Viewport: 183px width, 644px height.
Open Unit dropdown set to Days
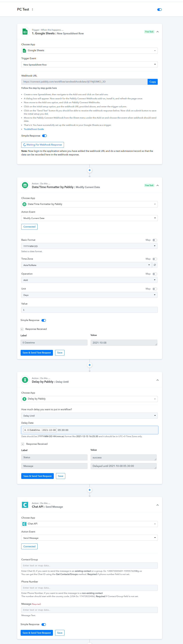pos(89,295)
